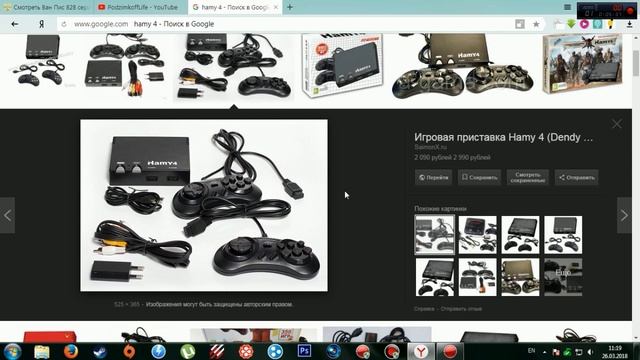Click the 'Отправить' share button
Image resolution: width=640 pixels, height=360 pixels.
(x=576, y=178)
